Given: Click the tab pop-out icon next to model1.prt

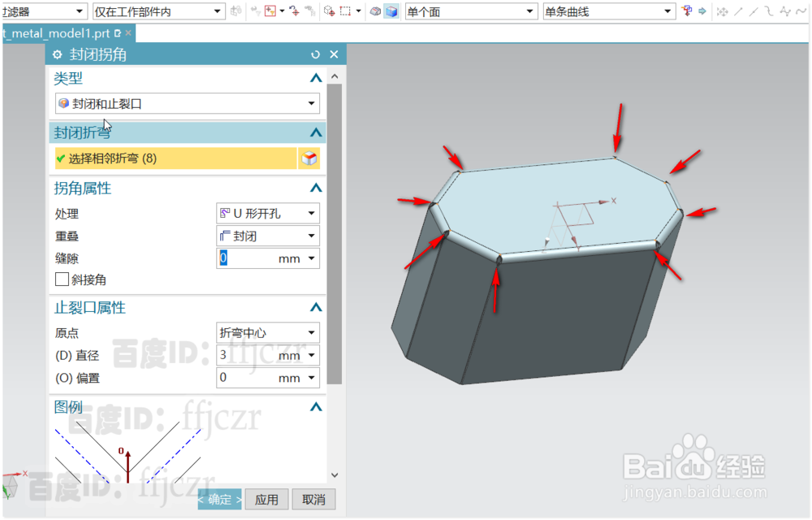Looking at the screenshot, I should tap(118, 33).
